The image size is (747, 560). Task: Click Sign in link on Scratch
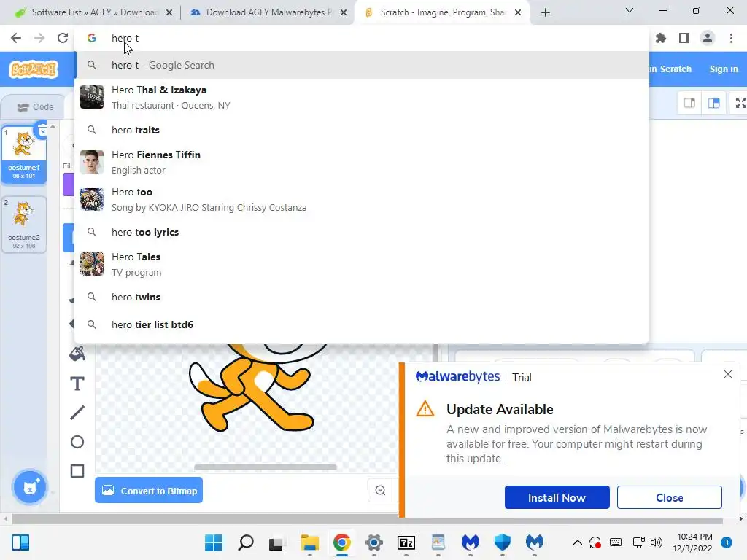point(724,69)
